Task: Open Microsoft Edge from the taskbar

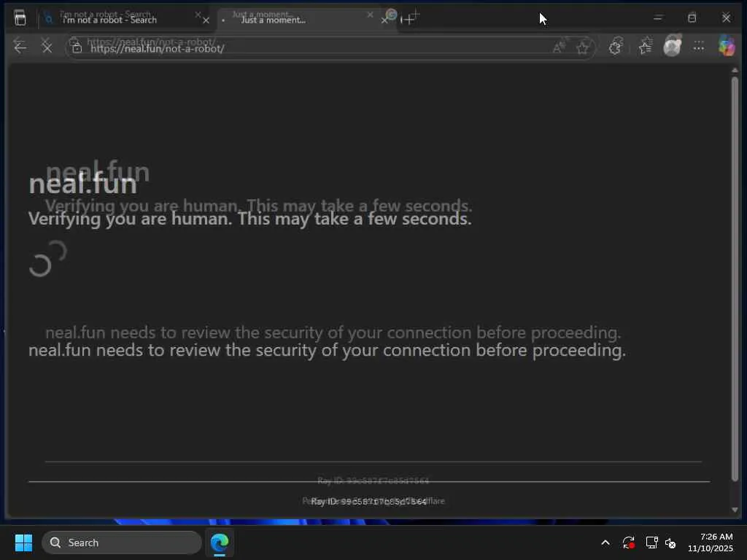Action: click(220, 542)
